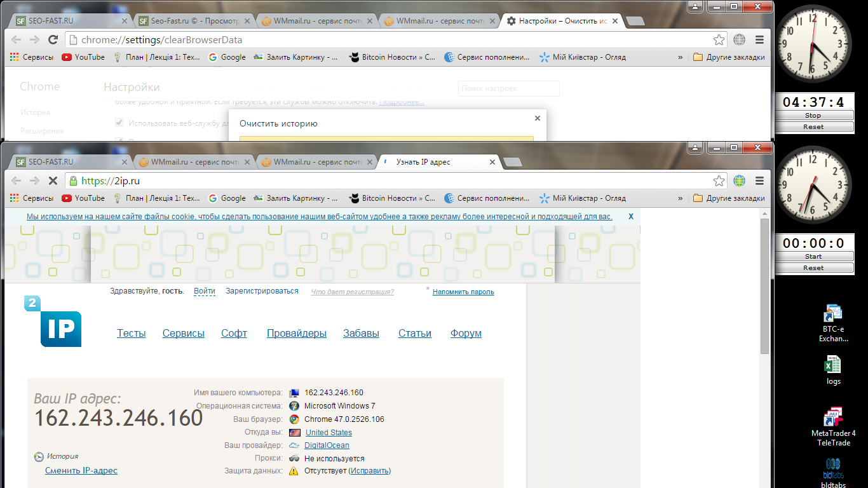Open new tab in lower window

(512, 162)
